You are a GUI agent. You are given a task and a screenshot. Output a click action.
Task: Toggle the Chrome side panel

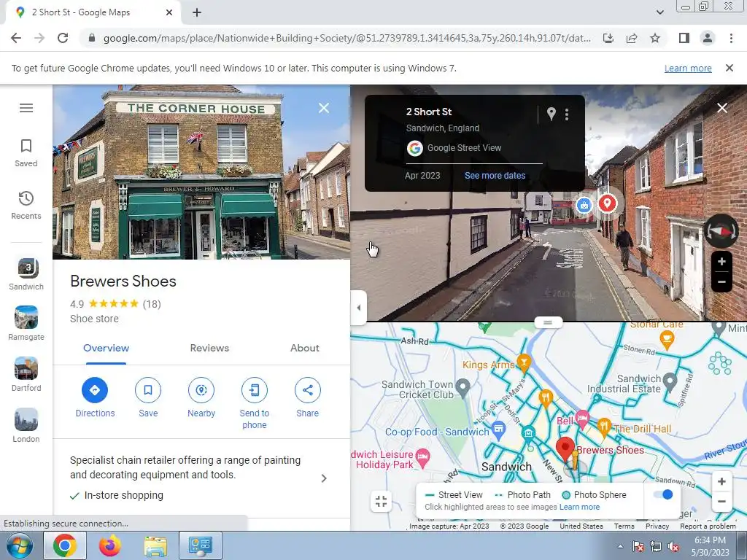[684, 38]
